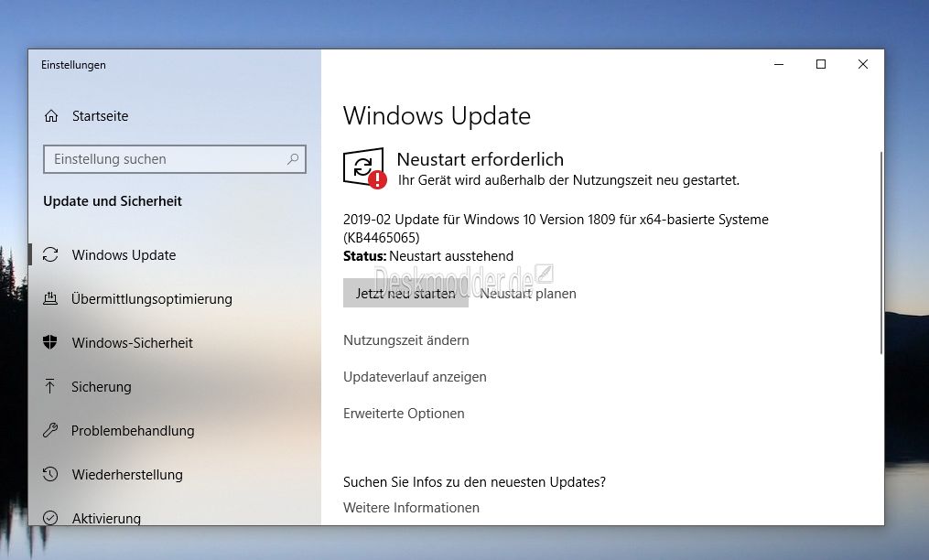Minimize the Einstellungen window
929x560 pixels.
point(779,65)
